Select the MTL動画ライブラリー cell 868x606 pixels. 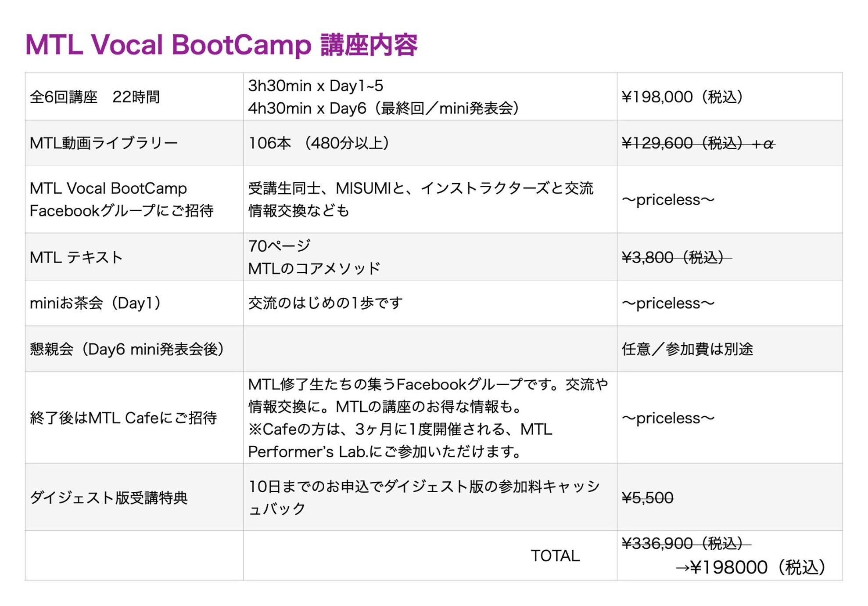pos(104,143)
